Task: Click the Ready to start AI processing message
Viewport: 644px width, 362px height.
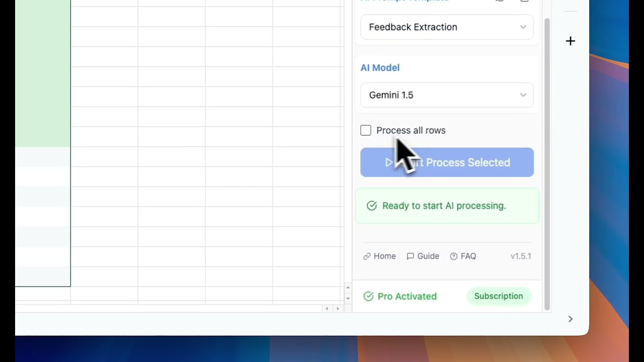Action: pyautogui.click(x=447, y=206)
